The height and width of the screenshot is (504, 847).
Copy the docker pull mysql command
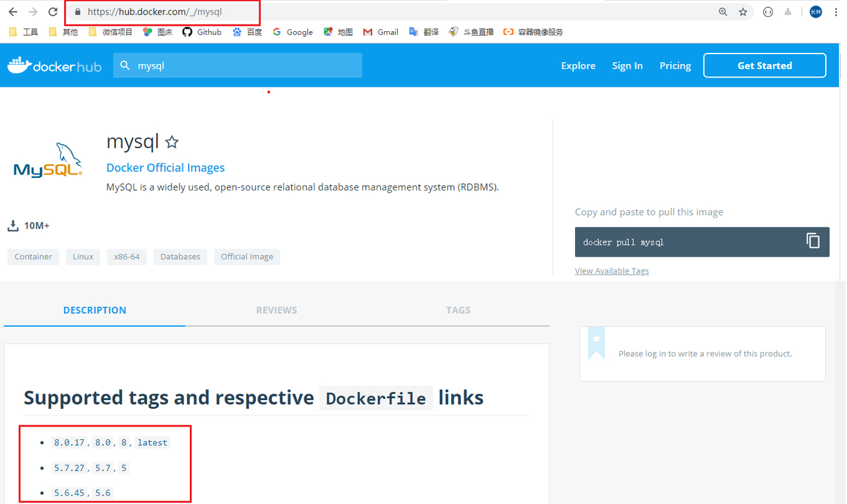pyautogui.click(x=813, y=241)
